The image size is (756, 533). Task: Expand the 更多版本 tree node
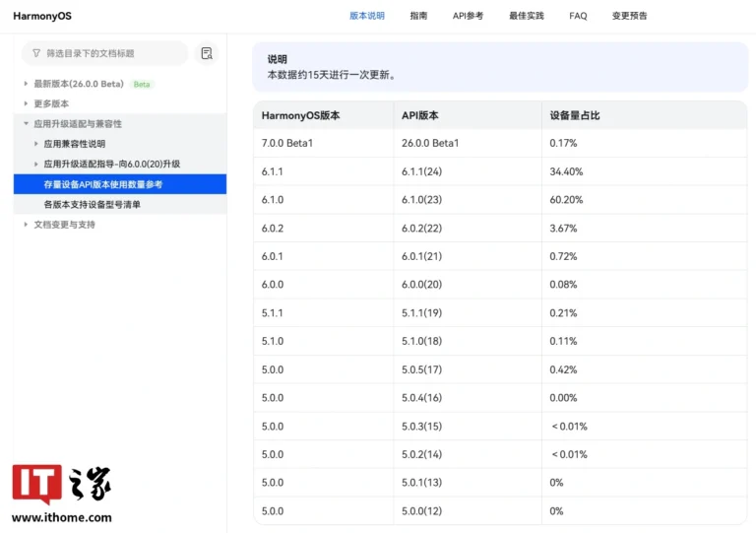point(26,103)
